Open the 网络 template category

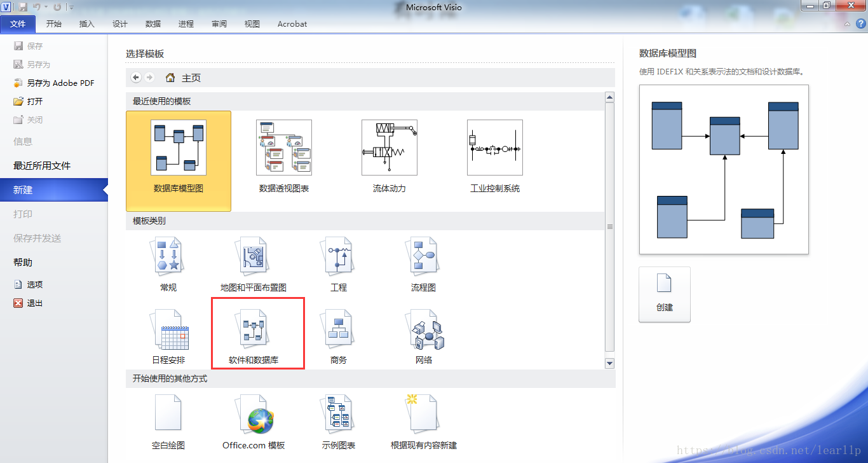[x=424, y=337]
